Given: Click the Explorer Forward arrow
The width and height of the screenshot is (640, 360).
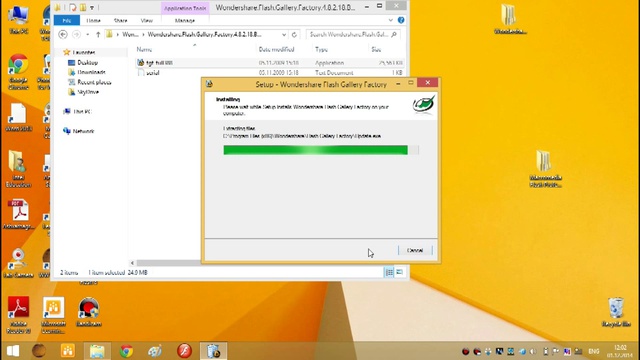Looking at the screenshot, I should pos(76,35).
